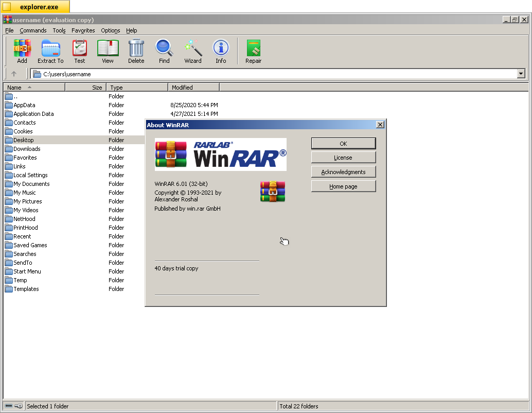
Task: Launch the Wizard wand tool
Action: (193, 48)
